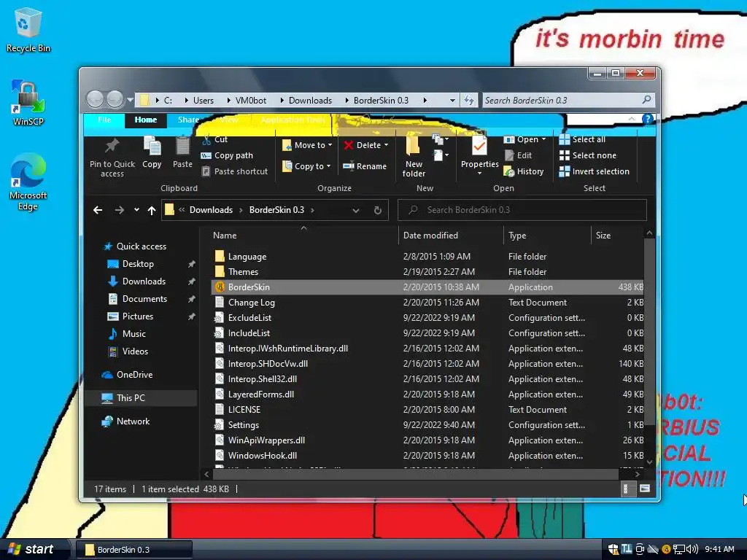Select the Home ribbon tab
This screenshot has width=747, height=560.
pos(146,120)
